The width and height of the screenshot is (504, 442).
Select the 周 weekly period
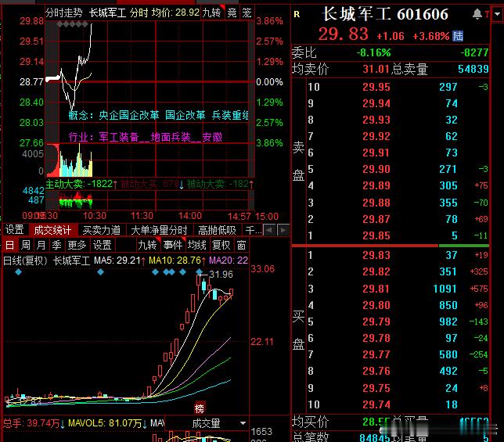pyautogui.click(x=26, y=245)
